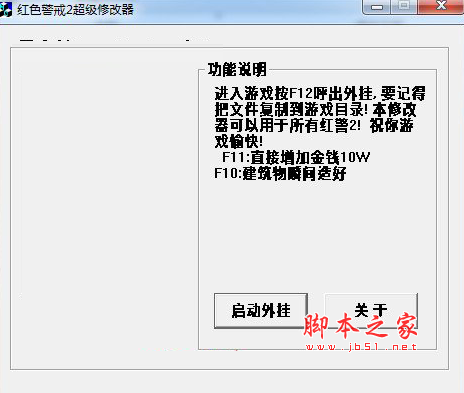464x393 pixels.
Task: Open the 关于 about button
Action: point(371,311)
